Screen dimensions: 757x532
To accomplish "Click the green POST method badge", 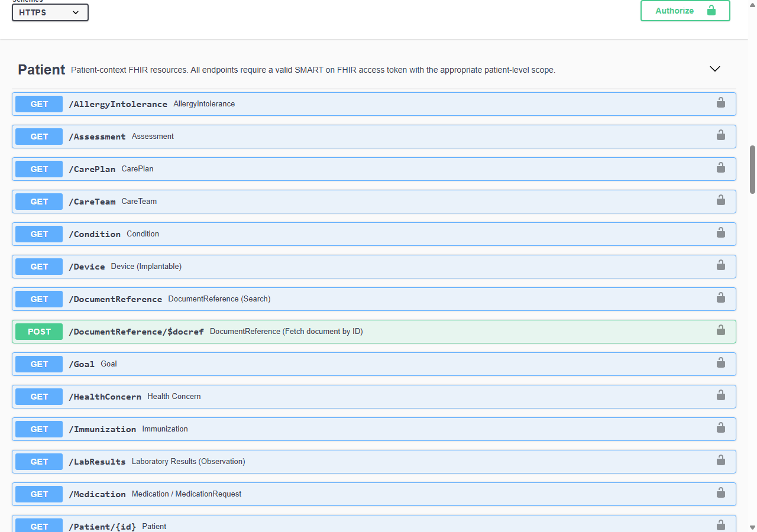I will point(38,331).
